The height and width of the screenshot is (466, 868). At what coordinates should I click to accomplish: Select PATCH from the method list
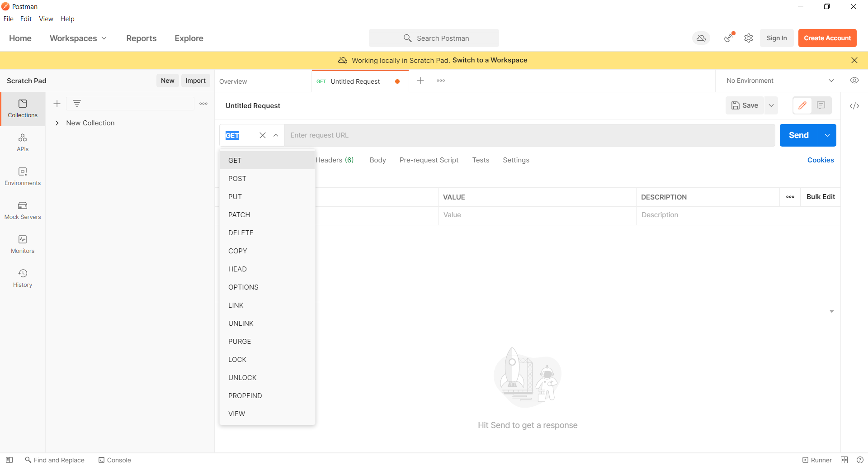click(267, 215)
